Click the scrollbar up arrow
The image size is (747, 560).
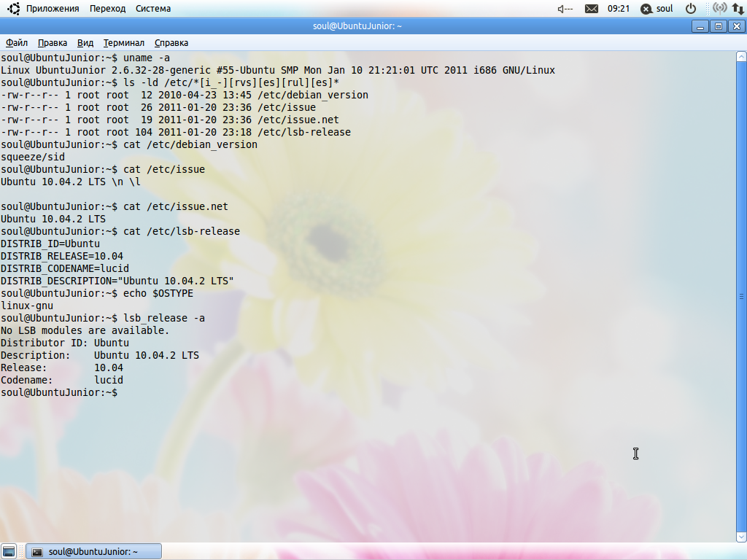(741, 57)
